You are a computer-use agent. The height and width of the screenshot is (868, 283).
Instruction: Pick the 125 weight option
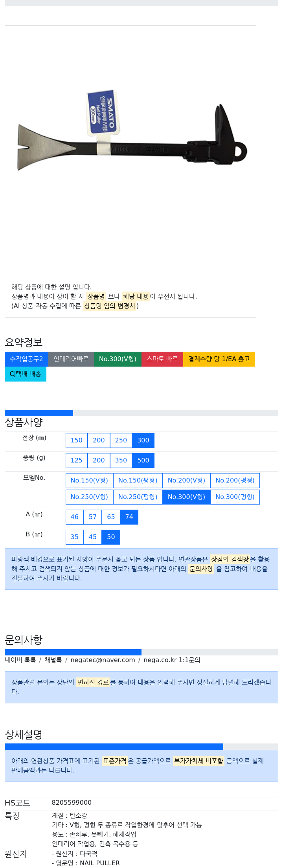pyautogui.click(x=77, y=460)
